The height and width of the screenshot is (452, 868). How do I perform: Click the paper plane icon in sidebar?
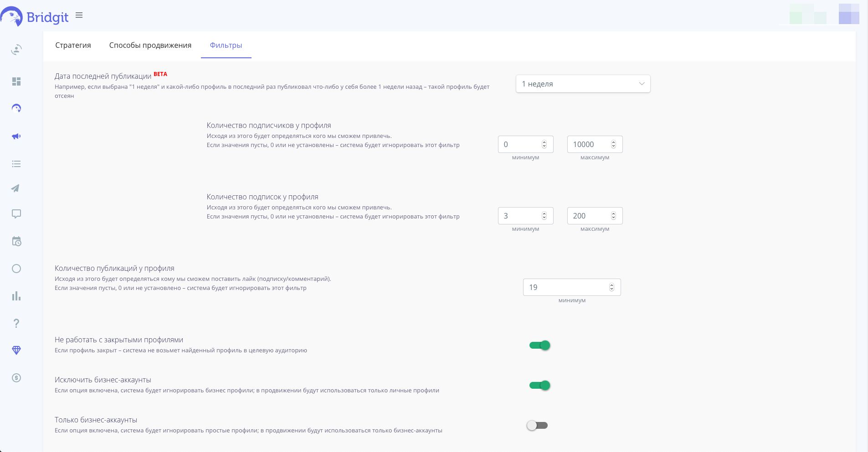(x=16, y=188)
